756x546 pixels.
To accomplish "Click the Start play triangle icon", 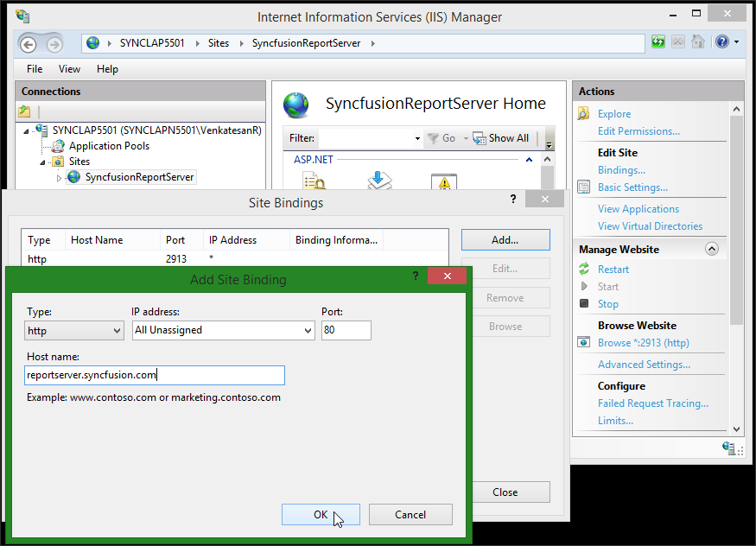I will click(x=584, y=286).
